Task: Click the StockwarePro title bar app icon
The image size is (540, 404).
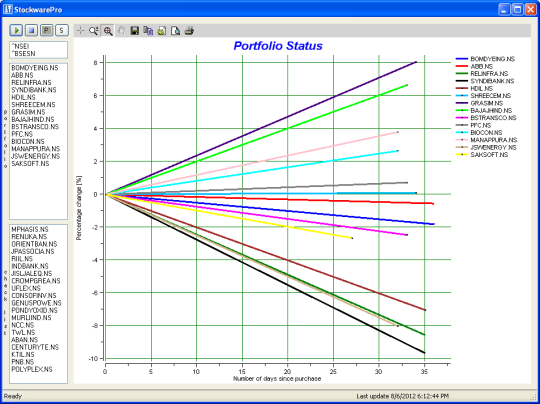Action: [8, 9]
